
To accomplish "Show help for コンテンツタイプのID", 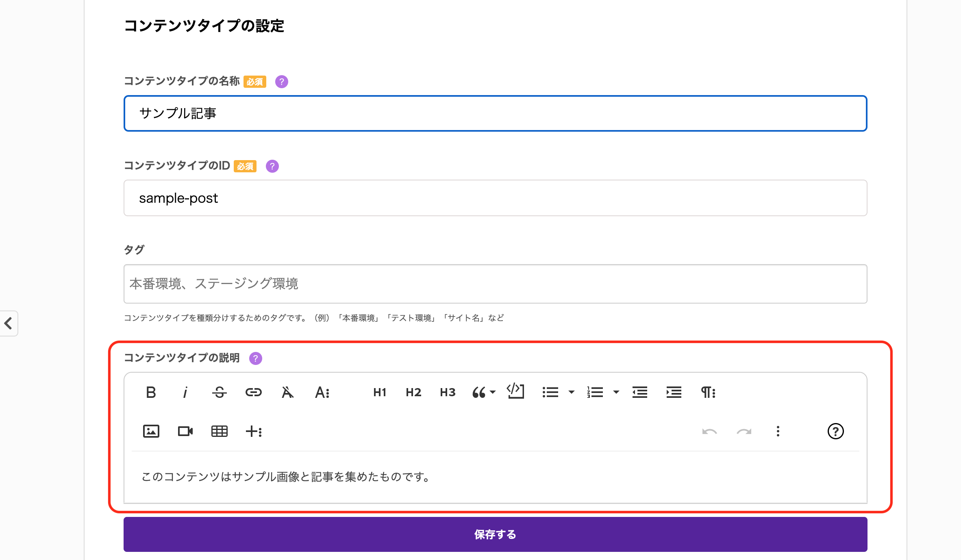I will coord(272,166).
